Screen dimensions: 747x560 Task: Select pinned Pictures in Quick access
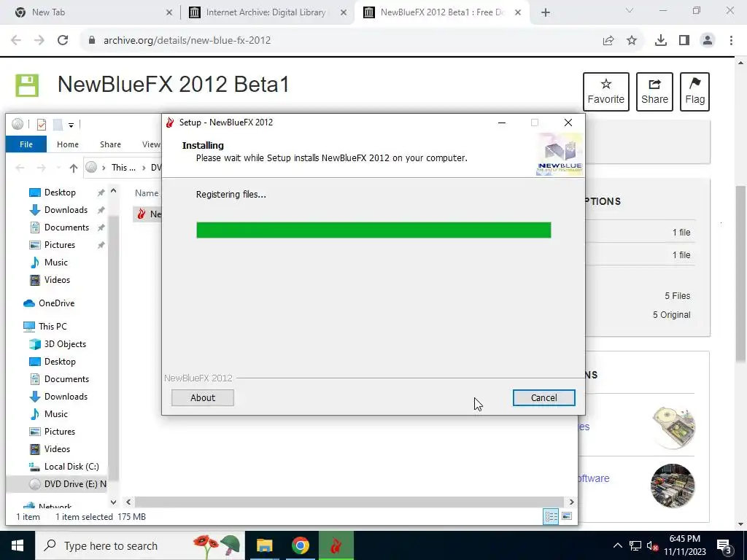(60, 245)
